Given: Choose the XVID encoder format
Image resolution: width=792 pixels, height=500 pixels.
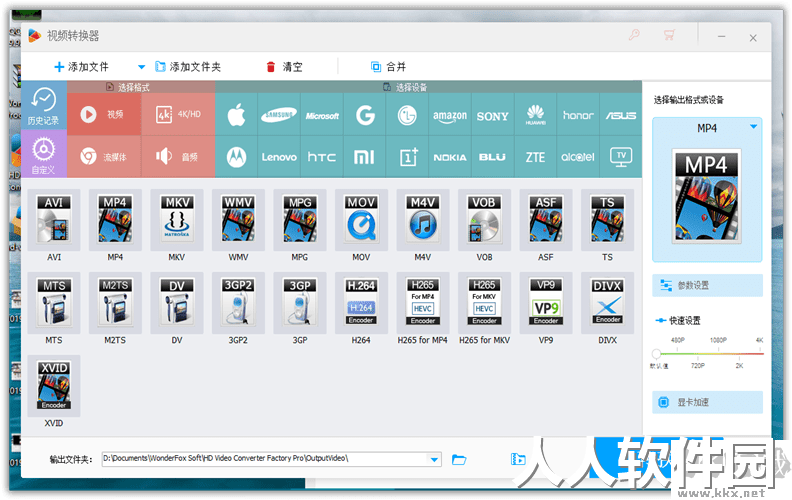Looking at the screenshot, I should [54, 386].
